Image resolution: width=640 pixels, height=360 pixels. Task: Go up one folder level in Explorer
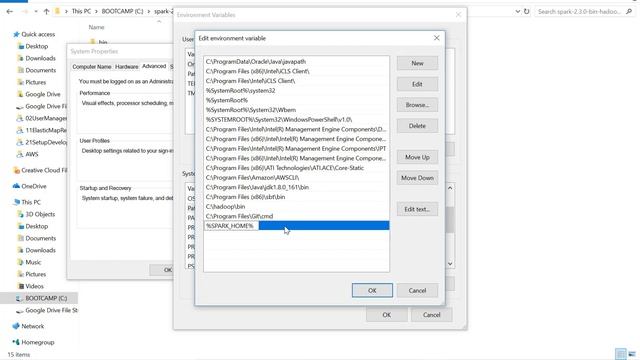46,11
